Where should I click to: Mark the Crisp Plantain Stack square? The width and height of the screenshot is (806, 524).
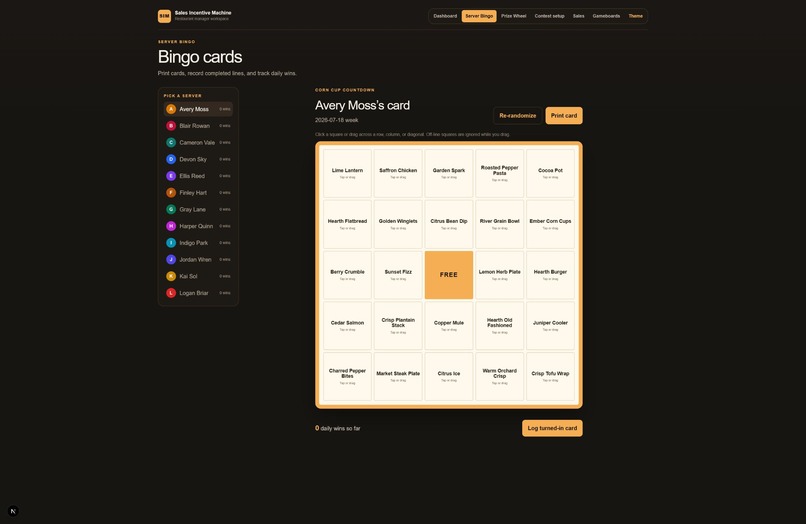[x=398, y=326]
